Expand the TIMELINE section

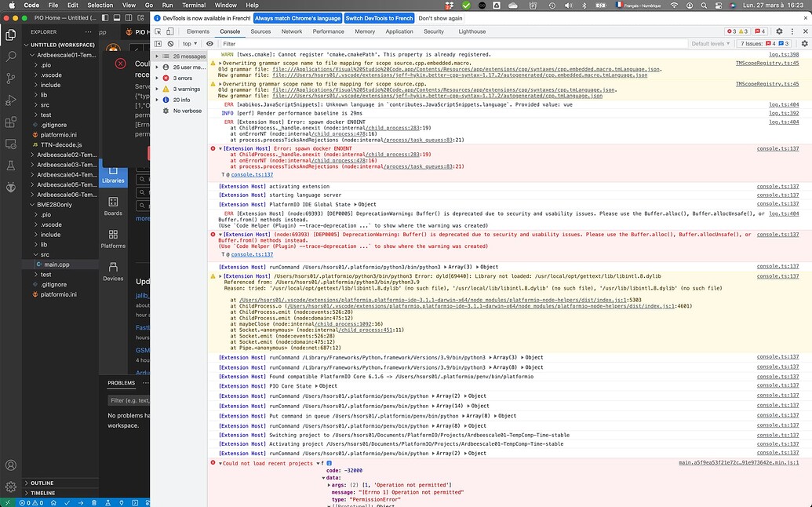pyautogui.click(x=61, y=493)
